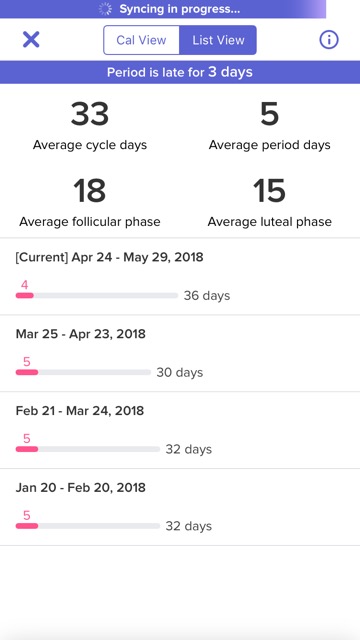Open the Feb 21 - Mar 24, 2018 cycle

(180, 430)
